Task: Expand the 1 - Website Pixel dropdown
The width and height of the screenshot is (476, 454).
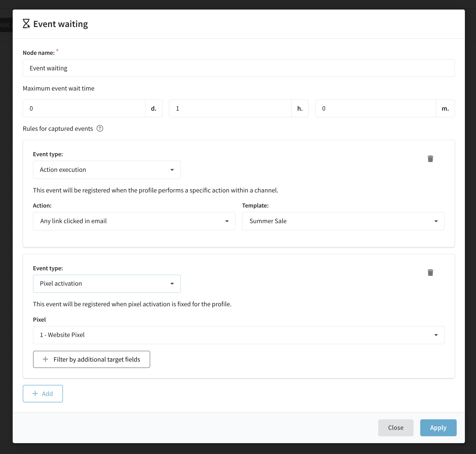Action: (x=238, y=335)
